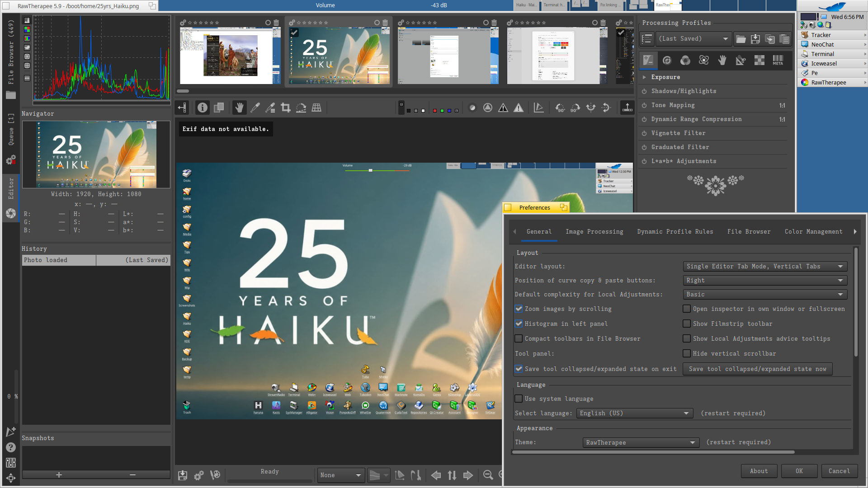
Task: Open the Detail tools tab icon
Action: (667, 60)
